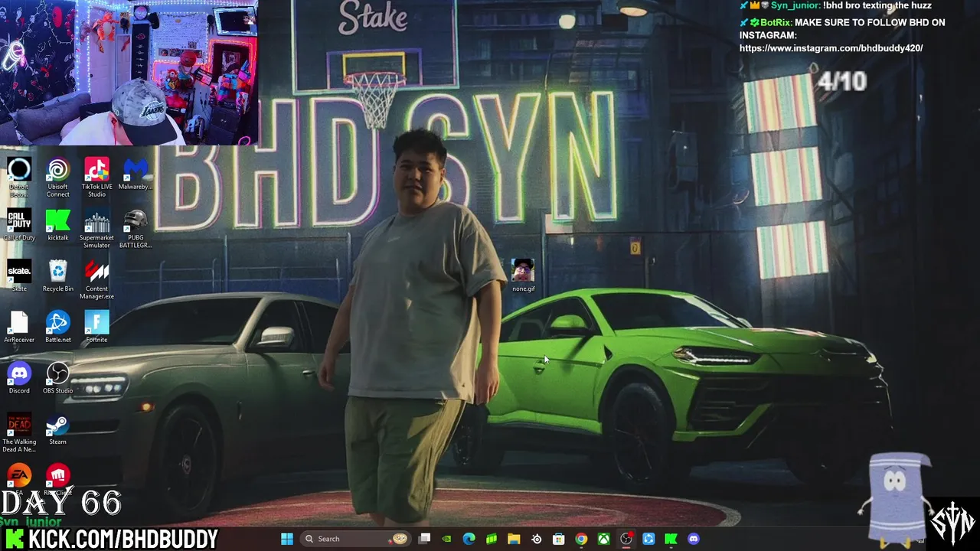Open the EA app desktop icon
980x551 pixels.
19,477
